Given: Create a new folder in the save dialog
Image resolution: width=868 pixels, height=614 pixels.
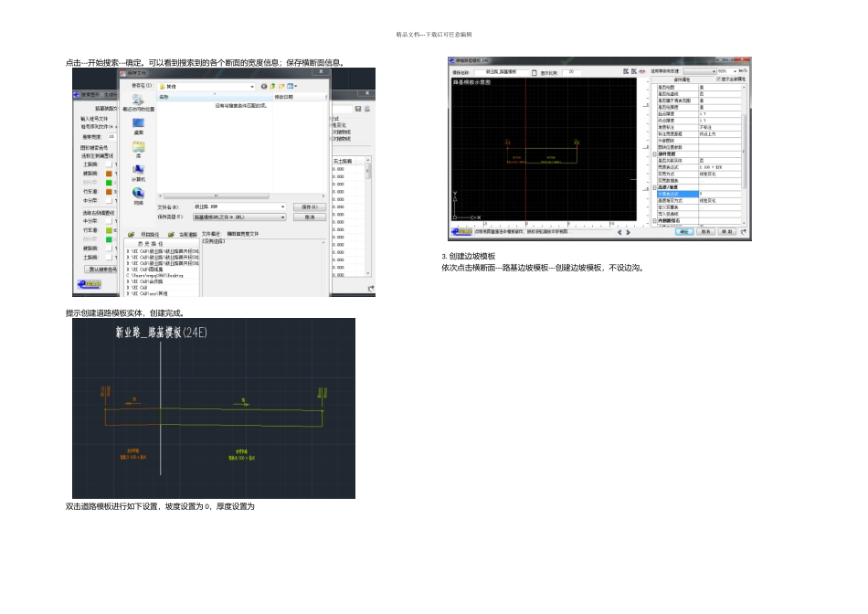Looking at the screenshot, I should point(281,87).
